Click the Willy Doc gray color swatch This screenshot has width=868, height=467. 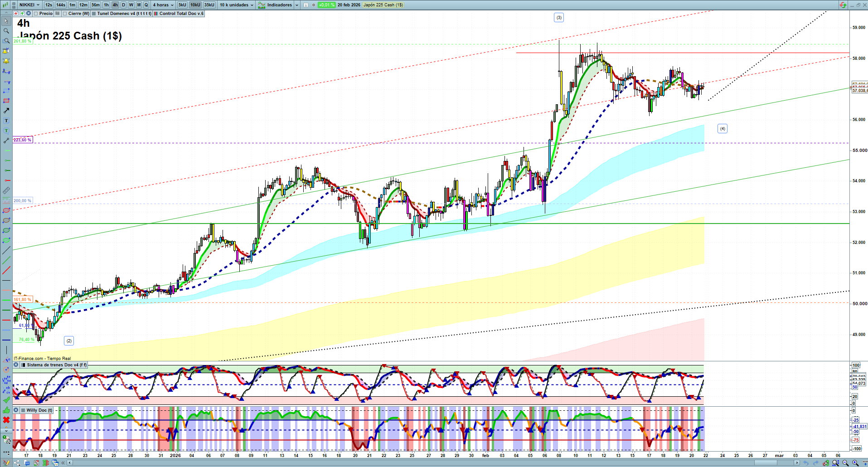click(x=23, y=410)
